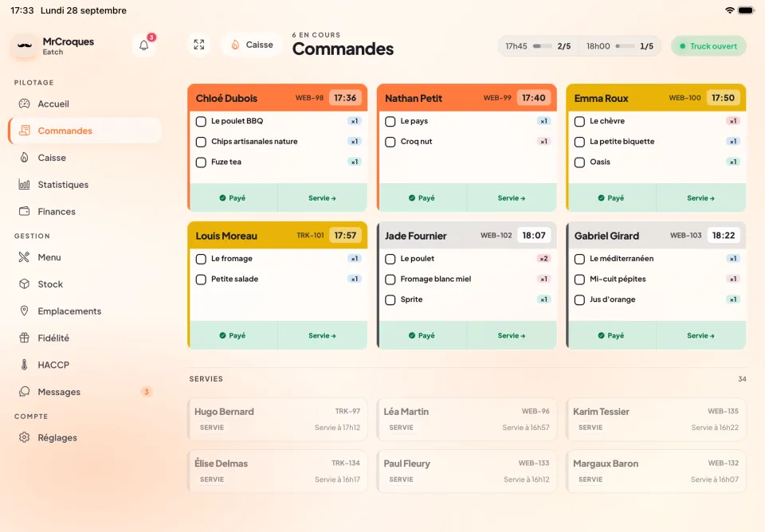Click Payé on Gabriel Girard order

pyautogui.click(x=612, y=335)
